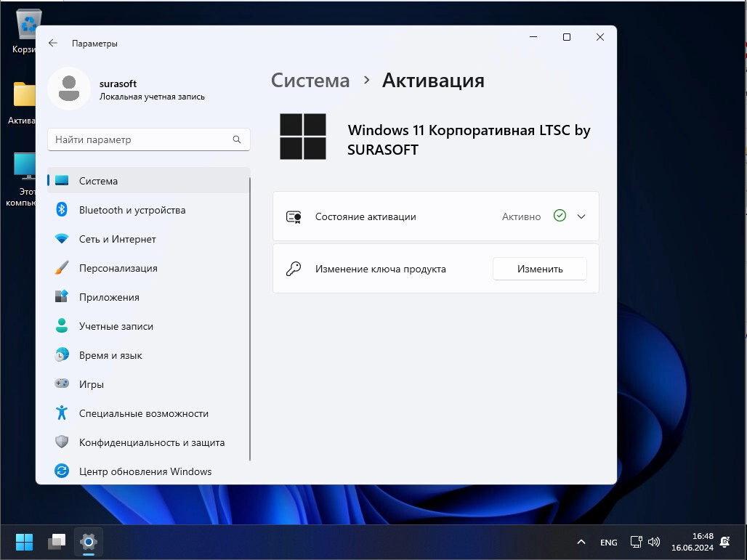Viewport: 747px width, 560px height.
Task: Click the Приложения apps icon
Action: (62, 296)
